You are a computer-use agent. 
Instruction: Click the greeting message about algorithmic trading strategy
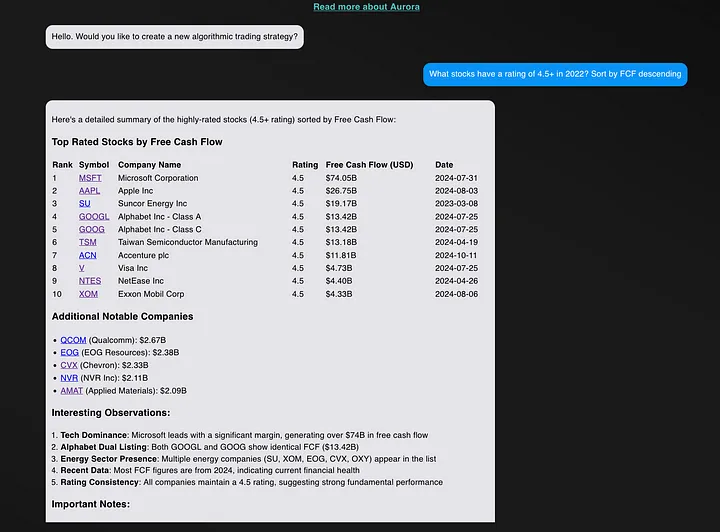174,37
